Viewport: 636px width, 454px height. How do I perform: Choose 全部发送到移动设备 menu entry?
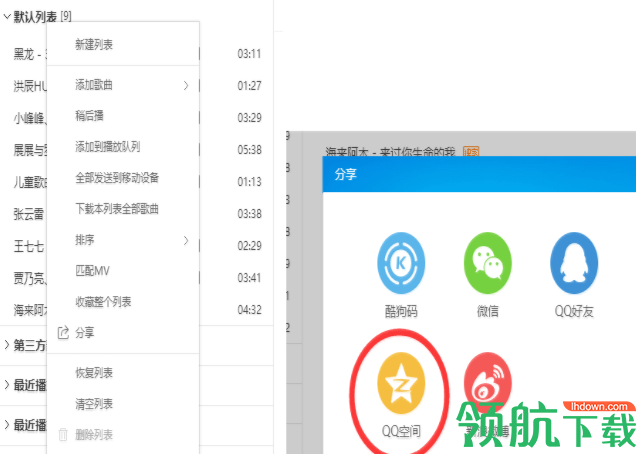pyautogui.click(x=117, y=178)
